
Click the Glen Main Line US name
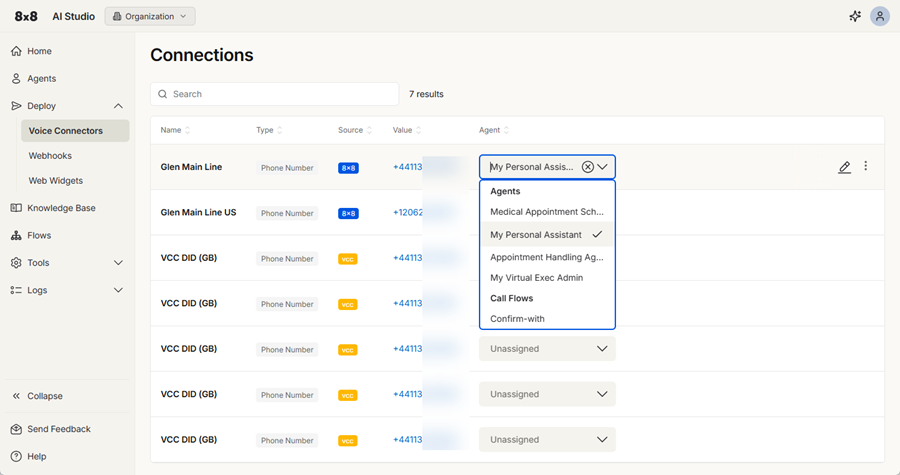[x=198, y=212]
